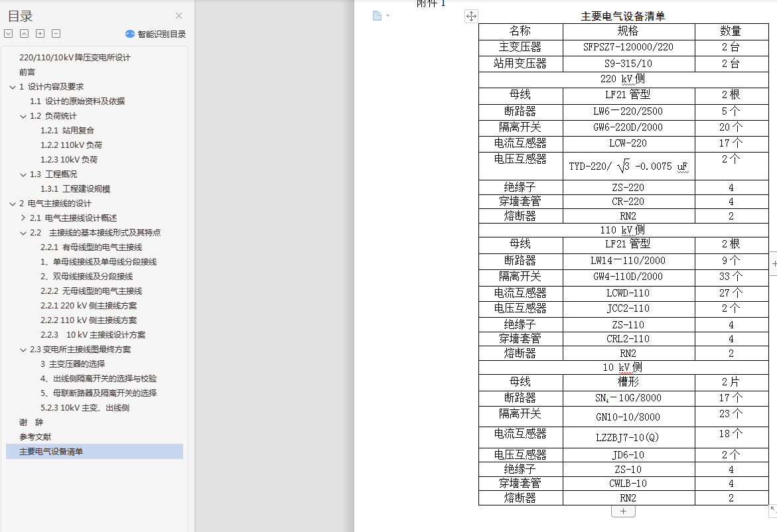Open '2、双母线接线及分段接线' entry

[87, 277]
